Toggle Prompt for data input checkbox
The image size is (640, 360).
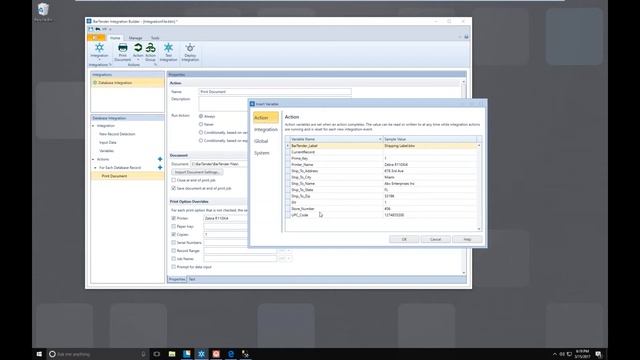[173, 267]
